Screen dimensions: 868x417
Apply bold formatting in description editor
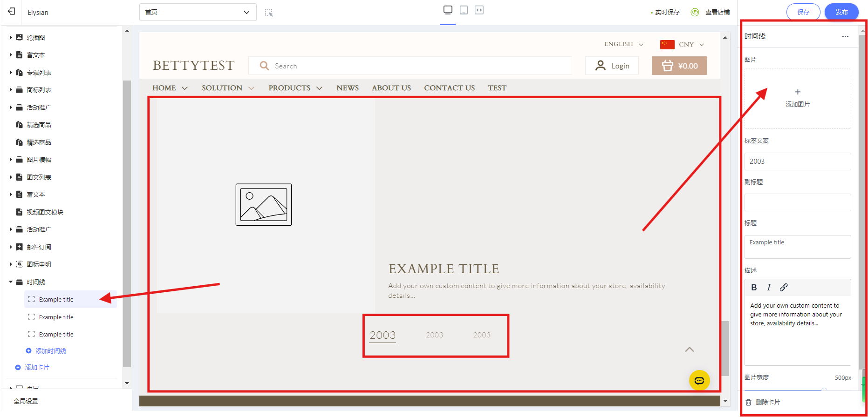pos(754,288)
